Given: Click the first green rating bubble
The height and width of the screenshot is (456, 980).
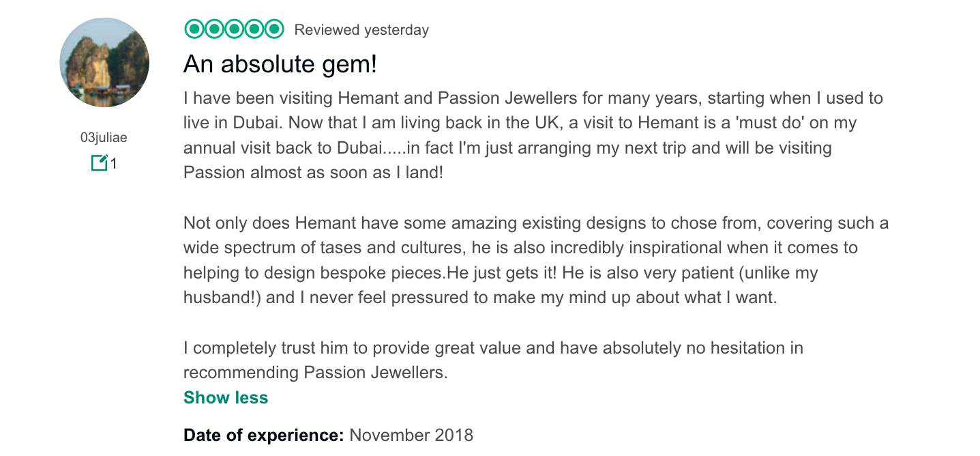Looking at the screenshot, I should (x=194, y=29).
